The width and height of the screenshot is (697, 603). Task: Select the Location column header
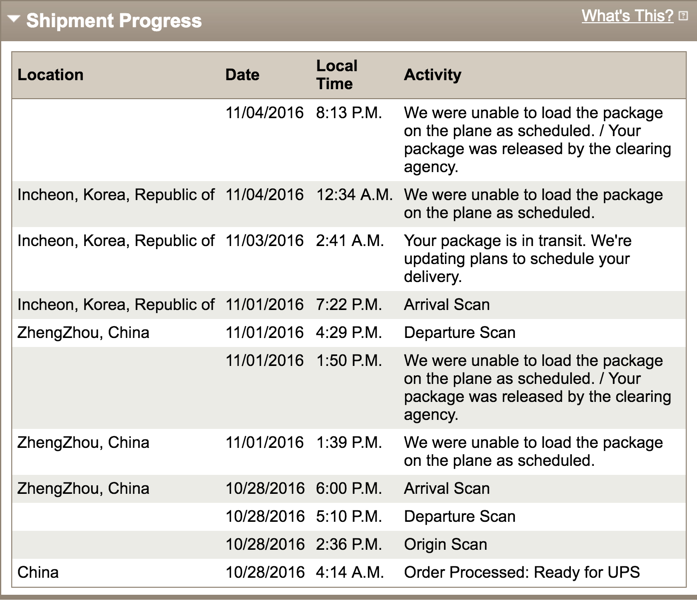pyautogui.click(x=50, y=75)
